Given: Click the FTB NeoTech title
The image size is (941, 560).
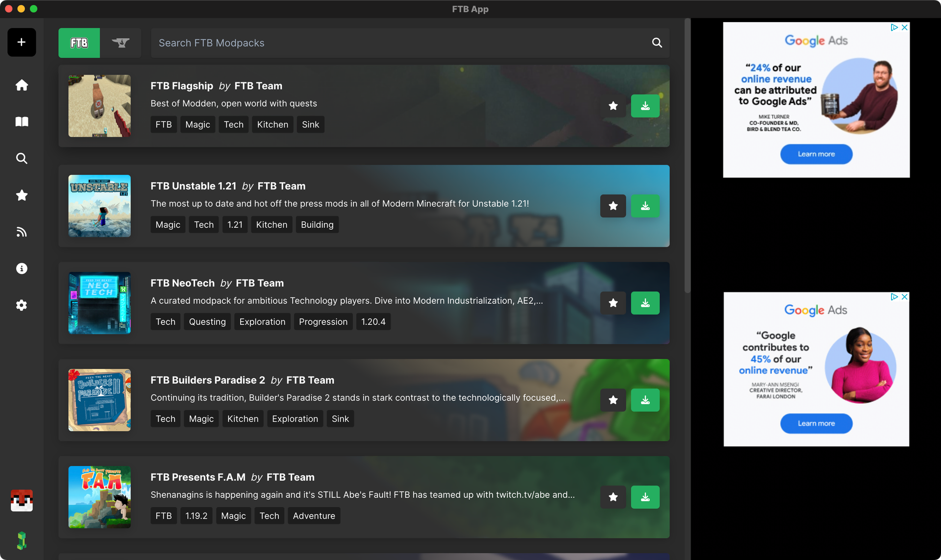Looking at the screenshot, I should coord(182,283).
